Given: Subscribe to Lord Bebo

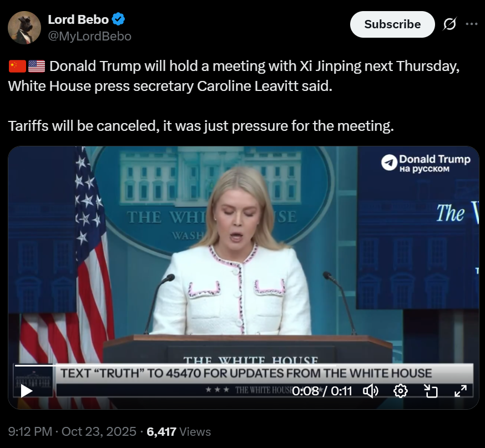Looking at the screenshot, I should pos(392,24).
